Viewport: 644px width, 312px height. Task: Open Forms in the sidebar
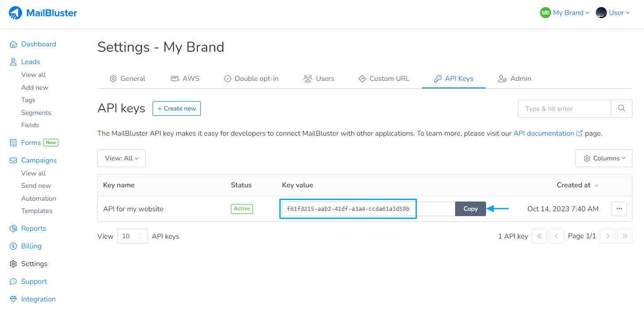[x=31, y=143]
